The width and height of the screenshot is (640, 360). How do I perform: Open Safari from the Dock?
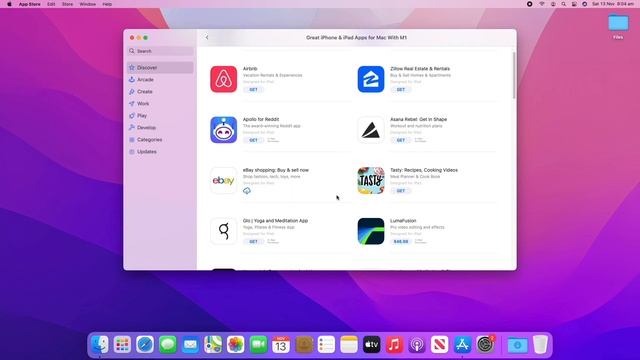[145, 345]
